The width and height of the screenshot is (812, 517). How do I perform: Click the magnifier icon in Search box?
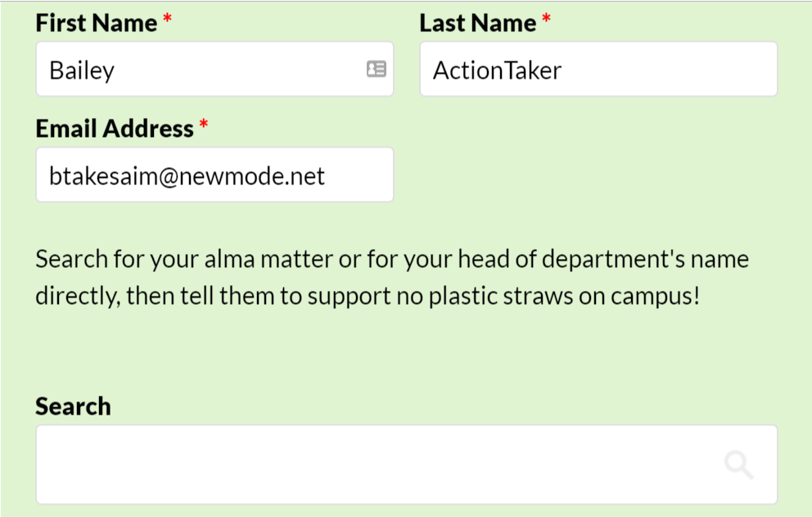[x=738, y=464]
